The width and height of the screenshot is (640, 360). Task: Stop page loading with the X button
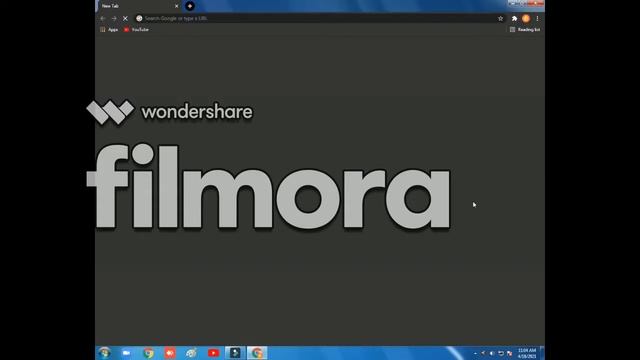125,18
